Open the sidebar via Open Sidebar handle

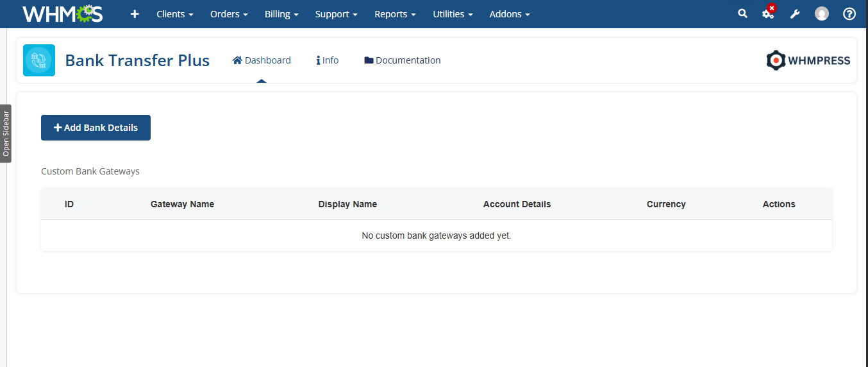click(x=6, y=133)
